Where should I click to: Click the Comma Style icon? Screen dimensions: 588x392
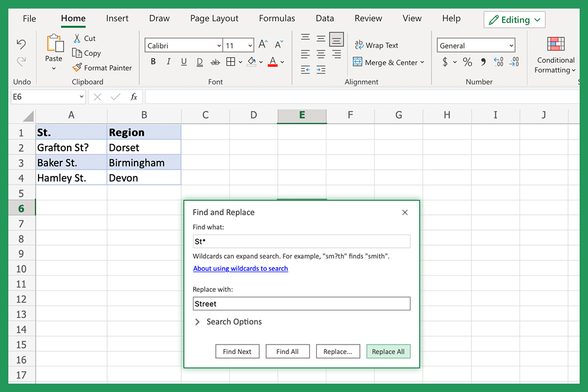[x=483, y=62]
